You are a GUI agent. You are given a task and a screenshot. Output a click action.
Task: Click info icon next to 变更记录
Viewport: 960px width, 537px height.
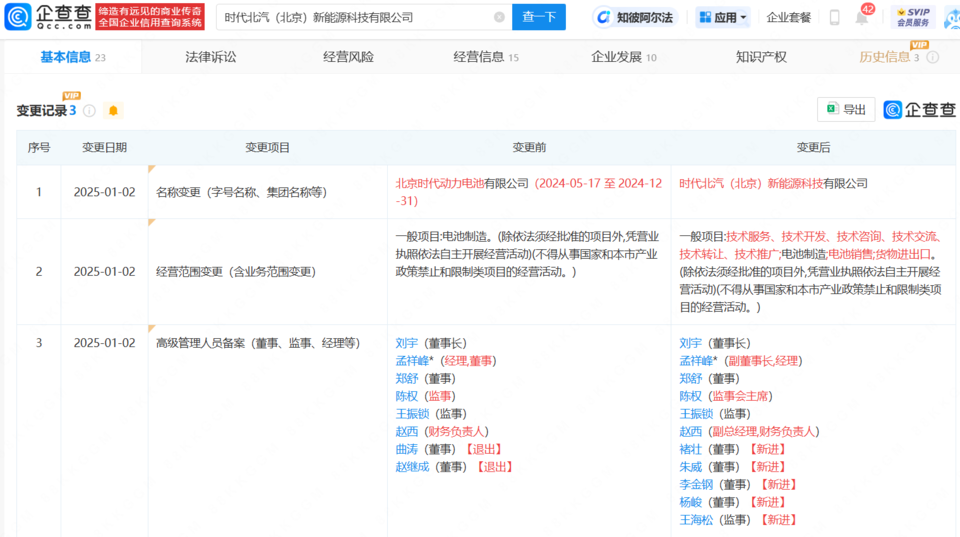coord(90,110)
